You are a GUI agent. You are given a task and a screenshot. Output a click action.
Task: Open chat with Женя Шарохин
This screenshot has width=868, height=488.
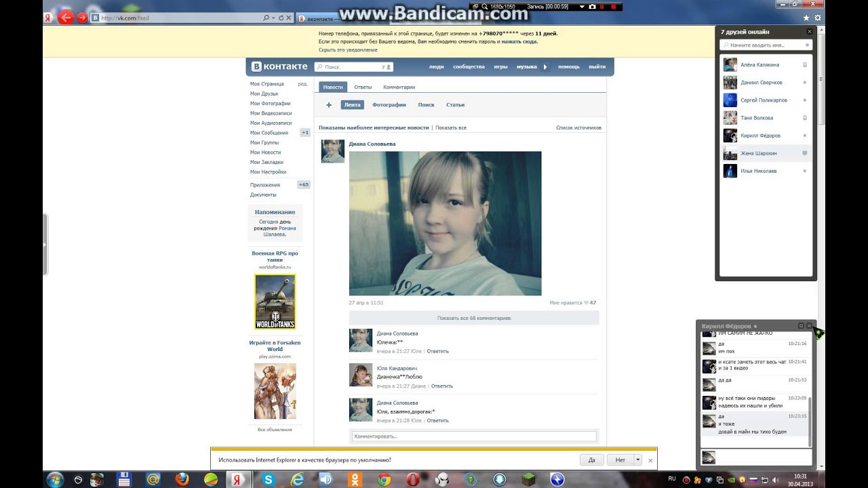[x=766, y=153]
